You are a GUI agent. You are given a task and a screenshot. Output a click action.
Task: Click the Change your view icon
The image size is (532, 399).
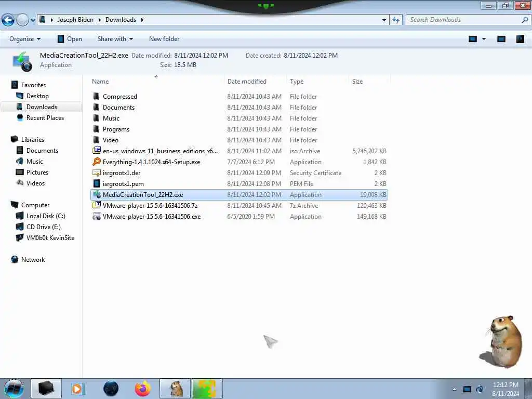pyautogui.click(x=473, y=39)
